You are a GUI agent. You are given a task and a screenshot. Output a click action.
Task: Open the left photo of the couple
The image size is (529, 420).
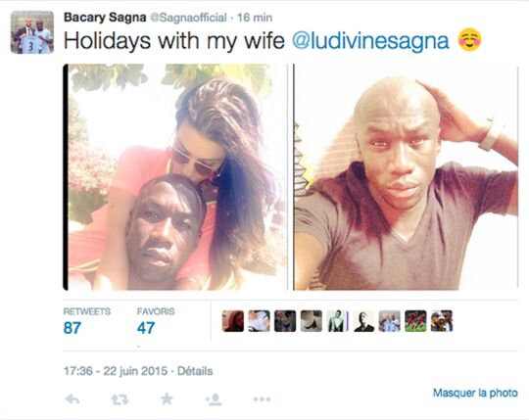[x=175, y=177]
